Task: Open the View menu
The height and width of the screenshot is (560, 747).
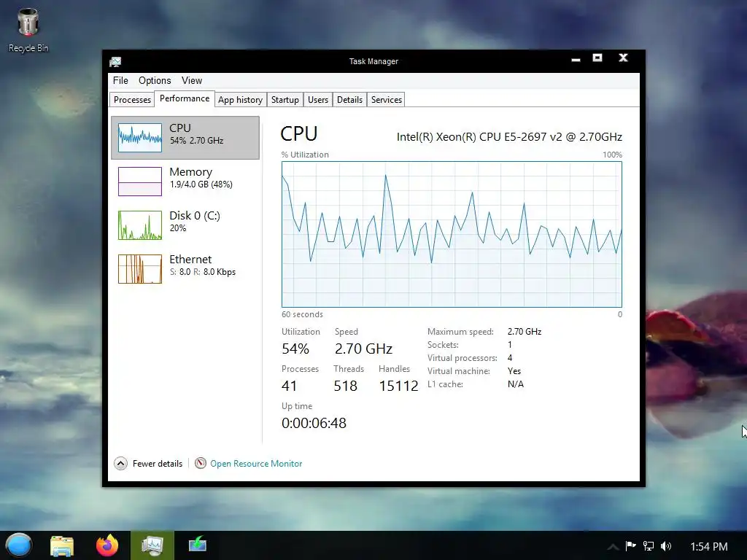Action: 192,80
